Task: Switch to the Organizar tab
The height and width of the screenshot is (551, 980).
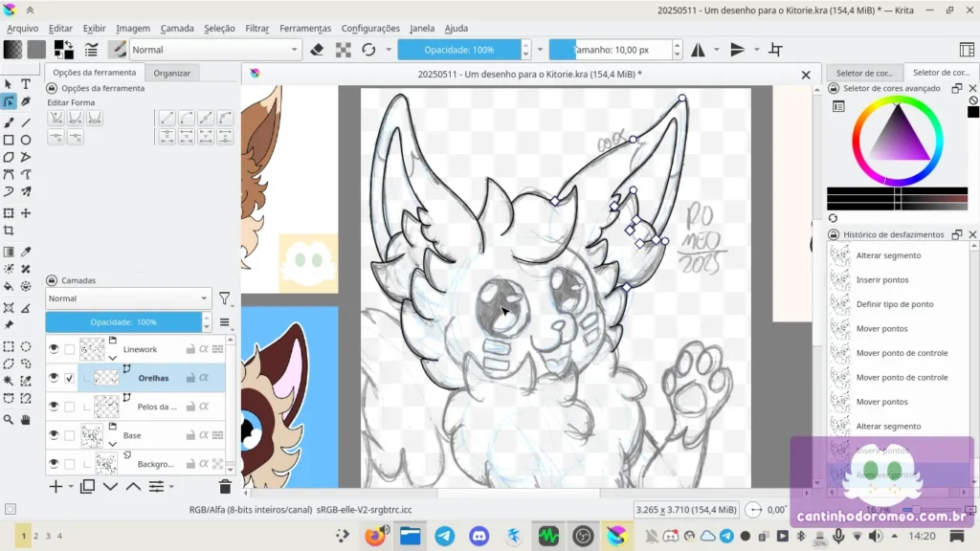Action: pos(172,73)
